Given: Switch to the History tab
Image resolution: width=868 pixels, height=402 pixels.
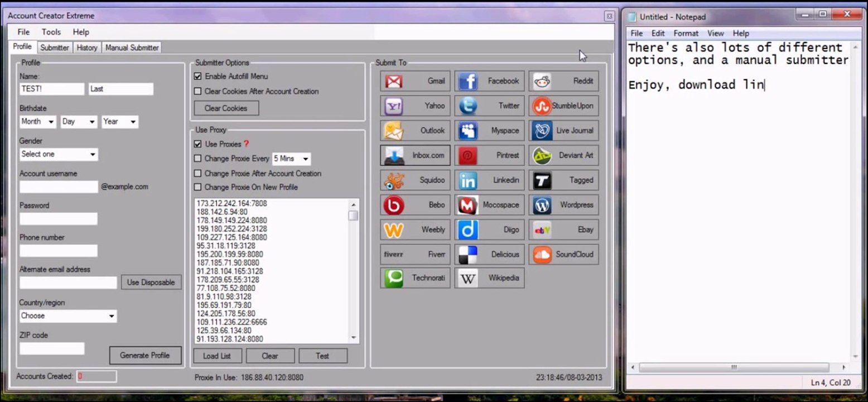Looking at the screenshot, I should (x=87, y=48).
